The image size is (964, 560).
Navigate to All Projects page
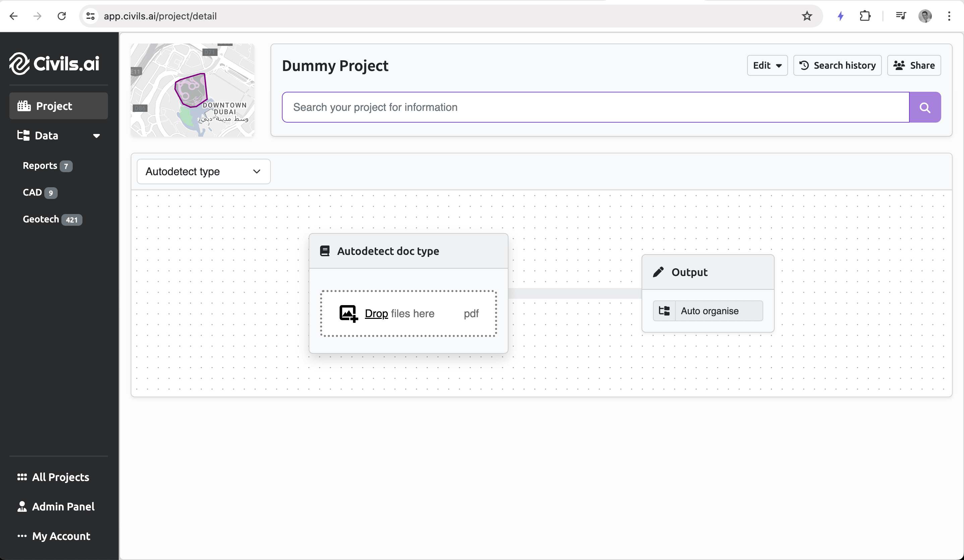click(x=61, y=477)
